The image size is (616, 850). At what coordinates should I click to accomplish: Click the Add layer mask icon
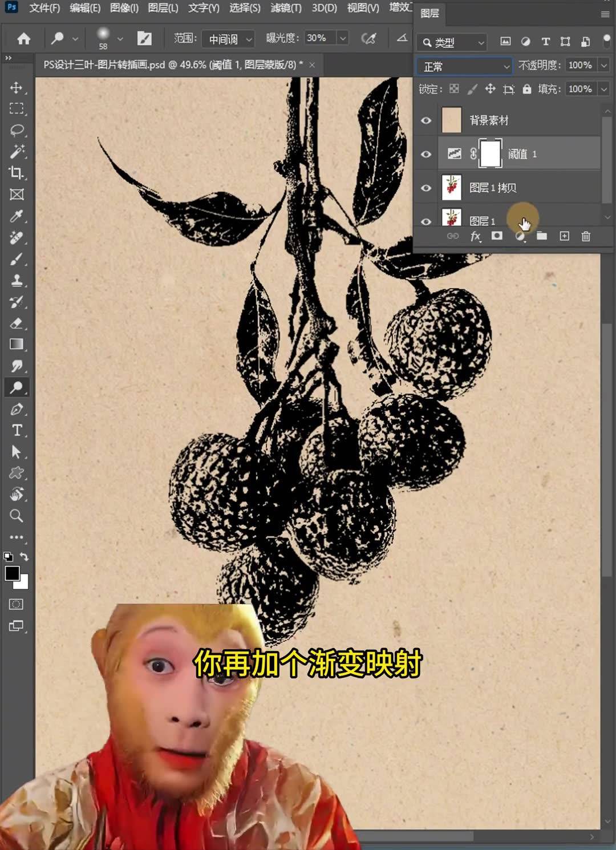pos(497,236)
